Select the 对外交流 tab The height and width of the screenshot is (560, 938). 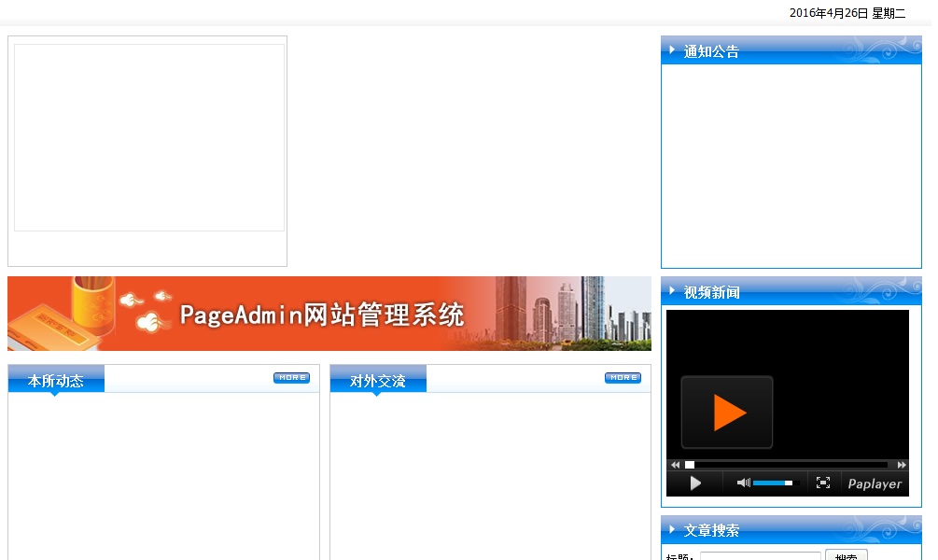pyautogui.click(x=378, y=381)
